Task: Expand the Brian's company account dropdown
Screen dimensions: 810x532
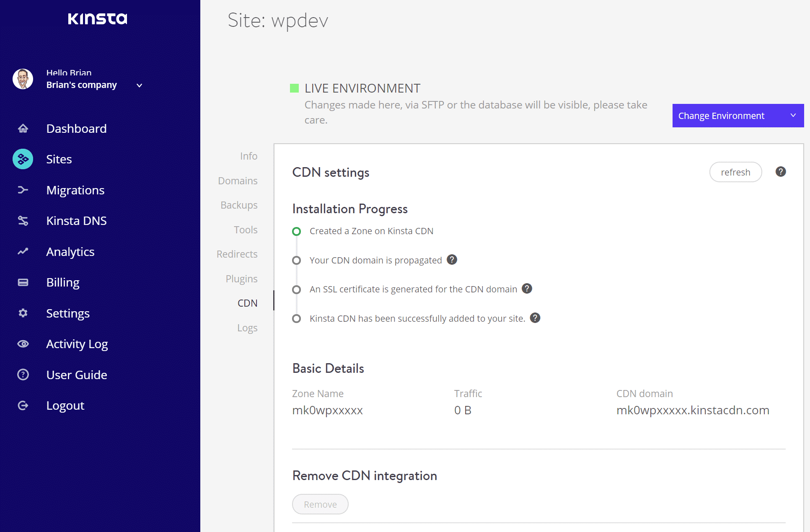Action: [140, 85]
